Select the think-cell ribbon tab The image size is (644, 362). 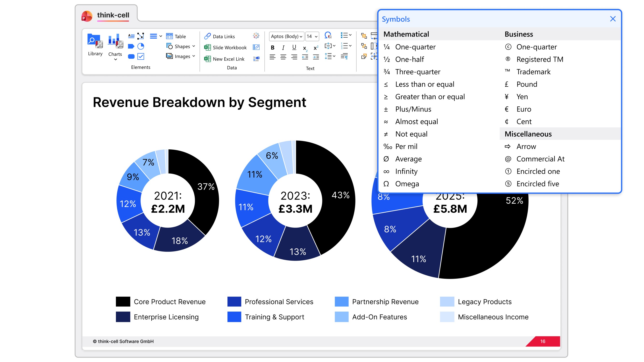[x=113, y=15]
